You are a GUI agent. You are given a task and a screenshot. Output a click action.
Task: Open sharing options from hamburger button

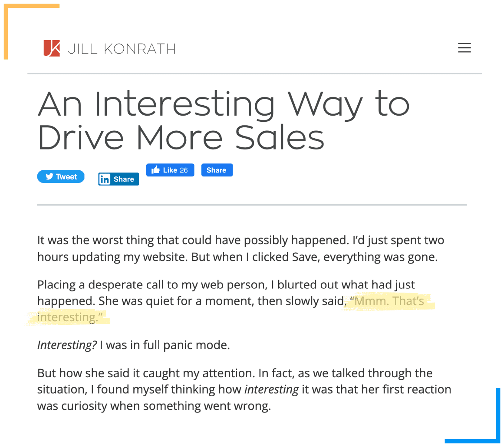pyautogui.click(x=464, y=48)
